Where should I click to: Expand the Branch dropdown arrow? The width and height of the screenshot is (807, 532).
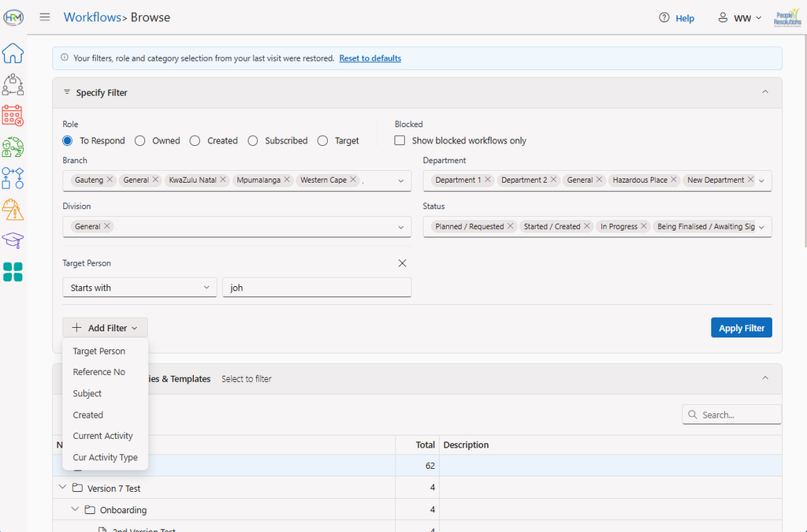pos(401,180)
